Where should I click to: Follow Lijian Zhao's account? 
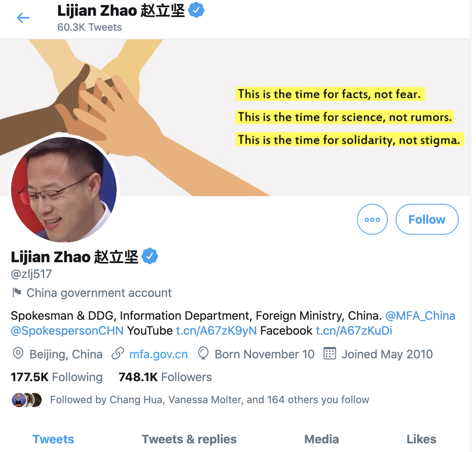coord(427,219)
